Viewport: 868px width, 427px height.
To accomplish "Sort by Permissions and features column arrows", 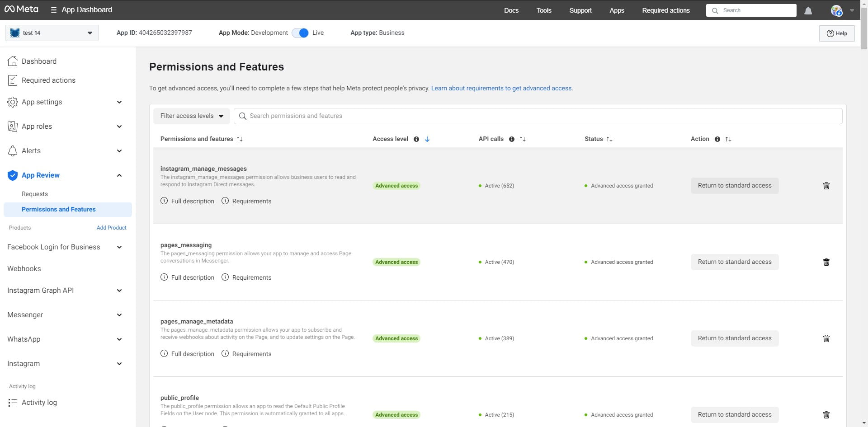I will click(240, 139).
